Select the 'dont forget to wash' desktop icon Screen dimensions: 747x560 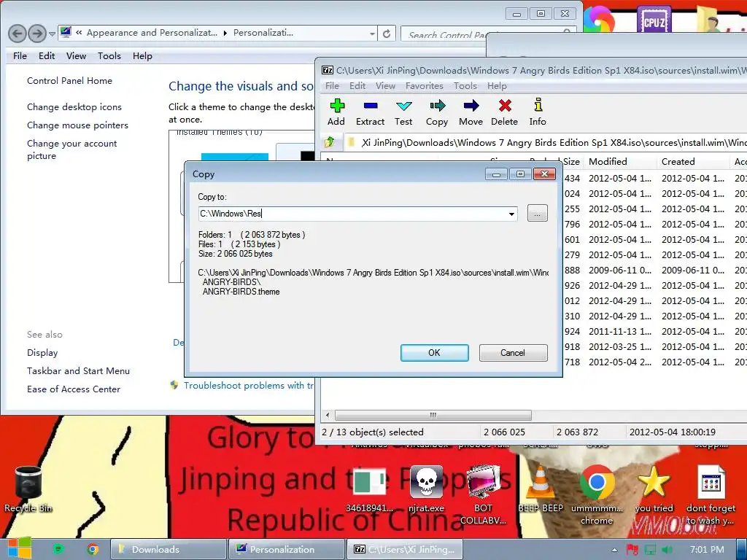(711, 495)
